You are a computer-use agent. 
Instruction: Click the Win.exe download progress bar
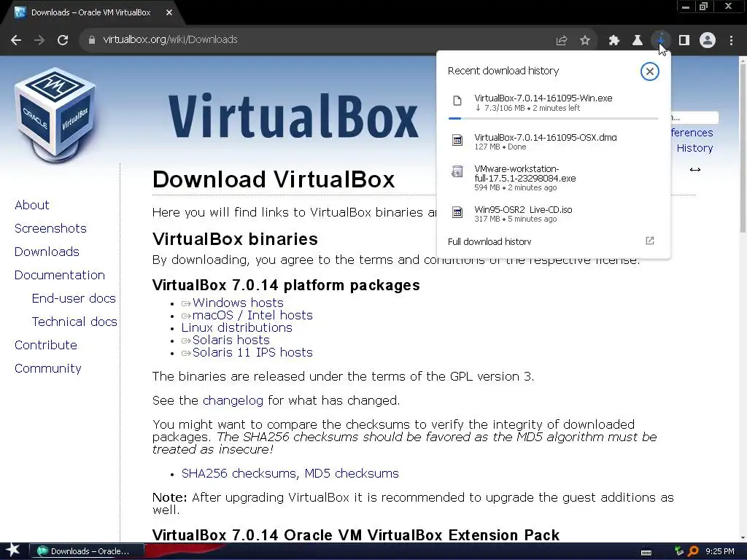(553, 118)
